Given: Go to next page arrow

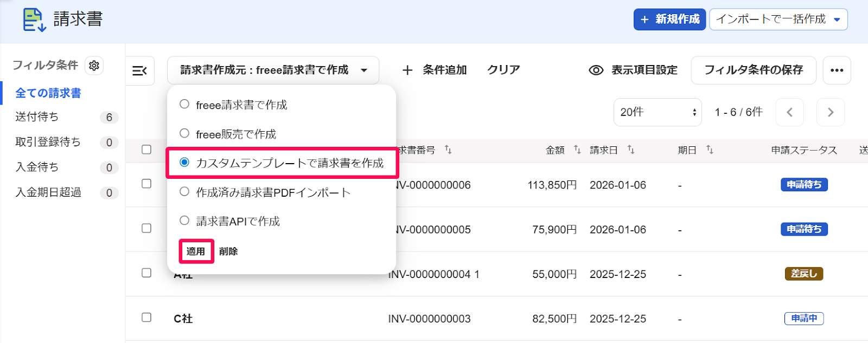Looking at the screenshot, I should click(831, 112).
